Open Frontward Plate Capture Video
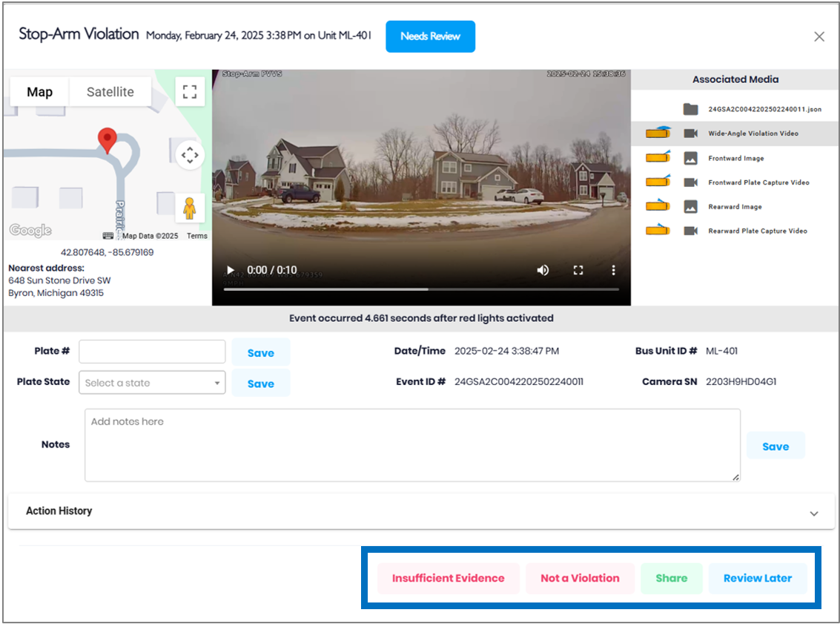This screenshot has width=840, height=624. pyautogui.click(x=758, y=183)
